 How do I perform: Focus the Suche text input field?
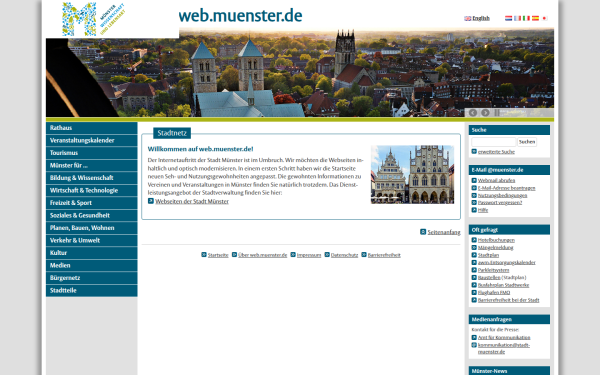click(x=494, y=142)
